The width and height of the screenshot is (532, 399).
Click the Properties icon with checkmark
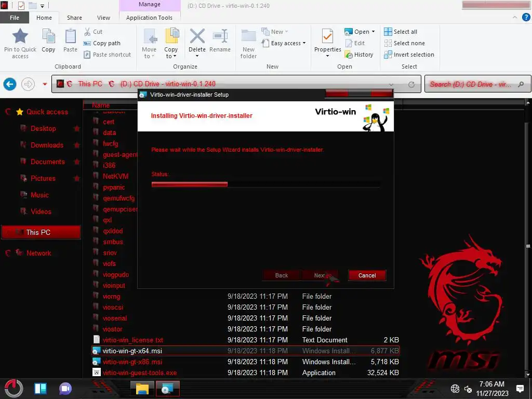327,36
